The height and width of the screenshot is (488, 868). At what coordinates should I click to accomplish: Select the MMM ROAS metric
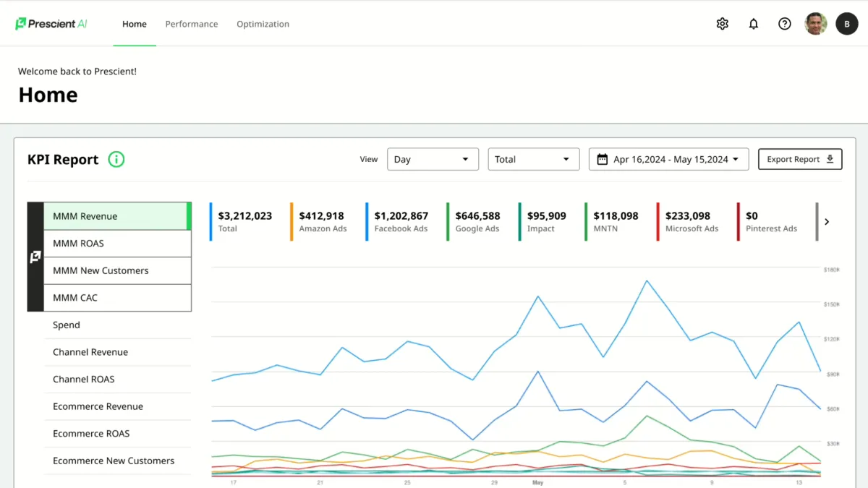pyautogui.click(x=117, y=244)
